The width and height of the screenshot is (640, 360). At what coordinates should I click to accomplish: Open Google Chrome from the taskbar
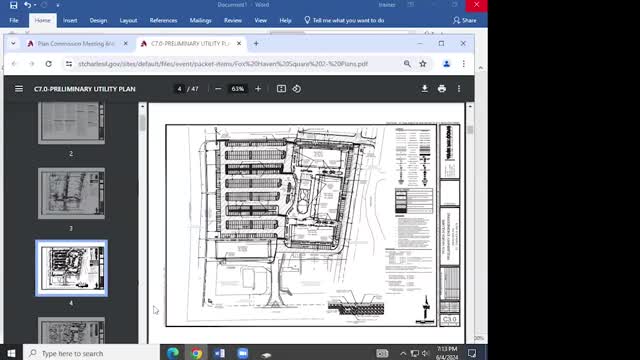(196, 353)
